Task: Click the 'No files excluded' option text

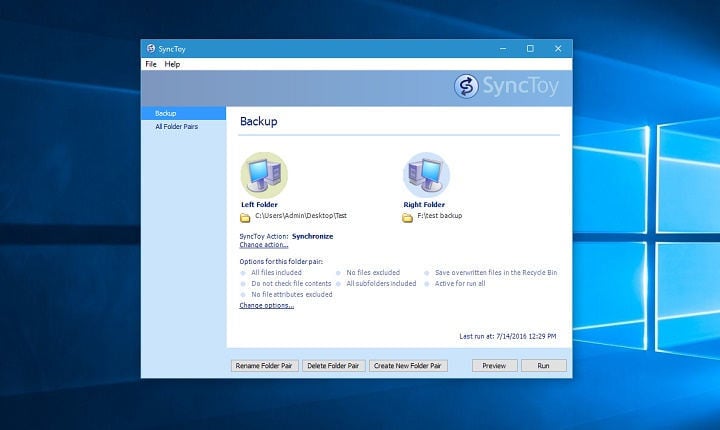Action: [x=373, y=272]
